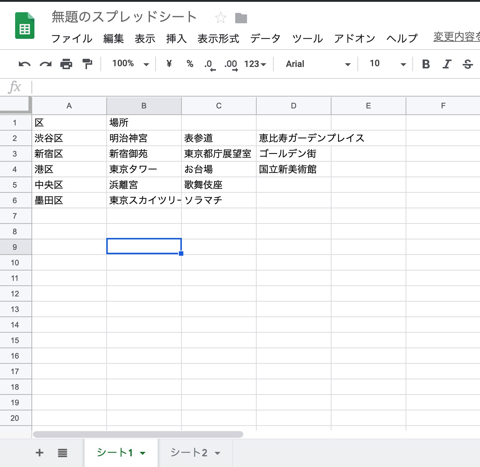This screenshot has width=480, height=467.
Task: Open the アドオン menu
Action: pos(354,38)
